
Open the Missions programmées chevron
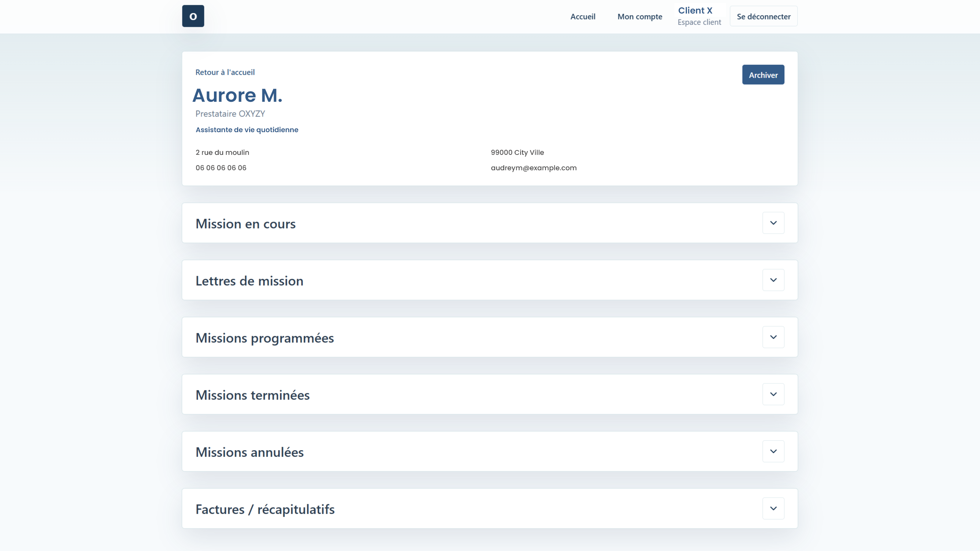tap(773, 337)
